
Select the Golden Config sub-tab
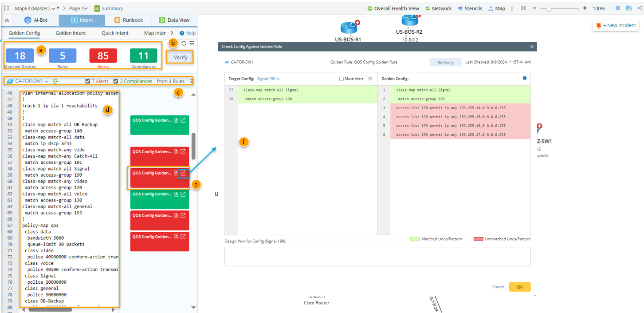[24, 33]
